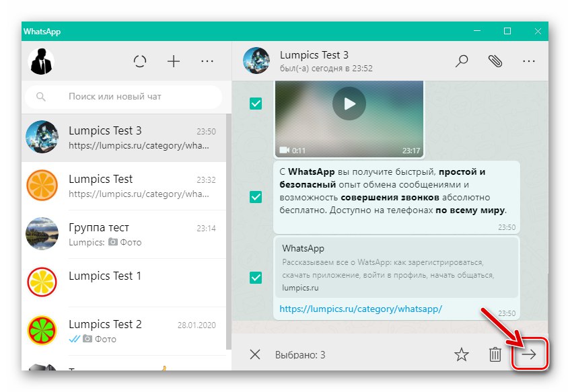Open the Lumpics Test chat
This screenshot has height=392, width=570.
tap(124, 186)
